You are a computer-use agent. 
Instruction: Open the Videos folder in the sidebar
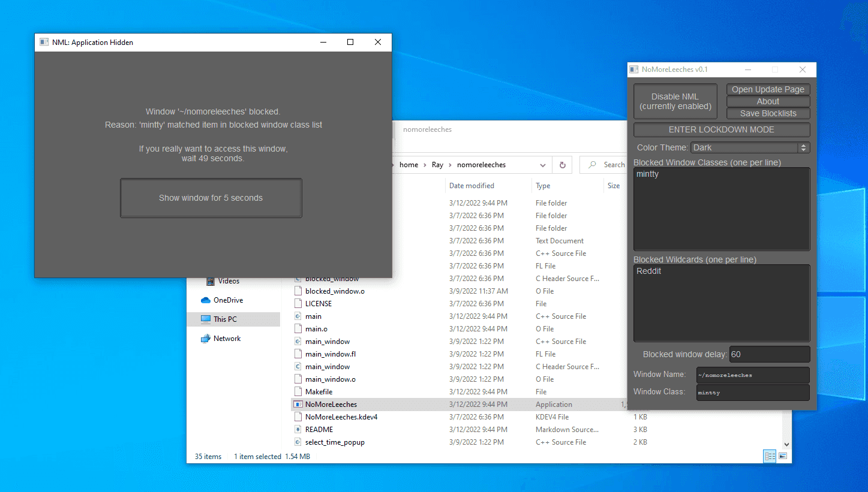pos(228,281)
